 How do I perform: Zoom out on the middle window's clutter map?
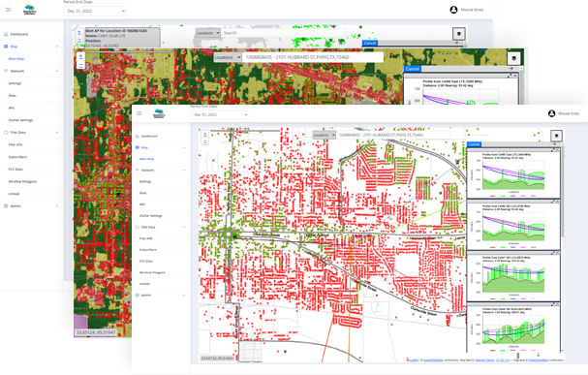(x=80, y=65)
